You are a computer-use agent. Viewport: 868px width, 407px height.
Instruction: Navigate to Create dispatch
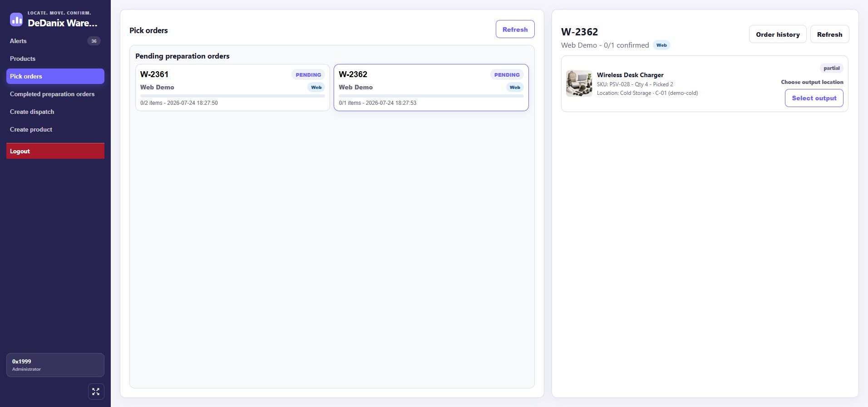click(55, 112)
